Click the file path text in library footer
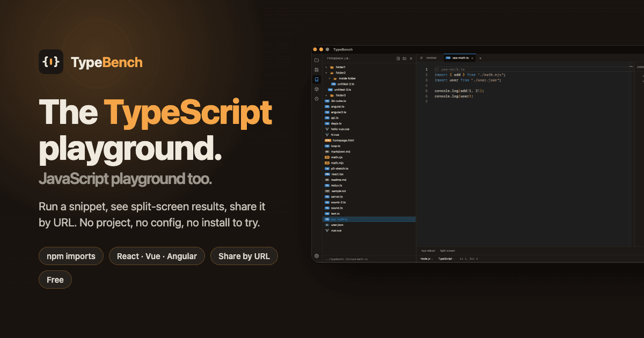 point(347,259)
